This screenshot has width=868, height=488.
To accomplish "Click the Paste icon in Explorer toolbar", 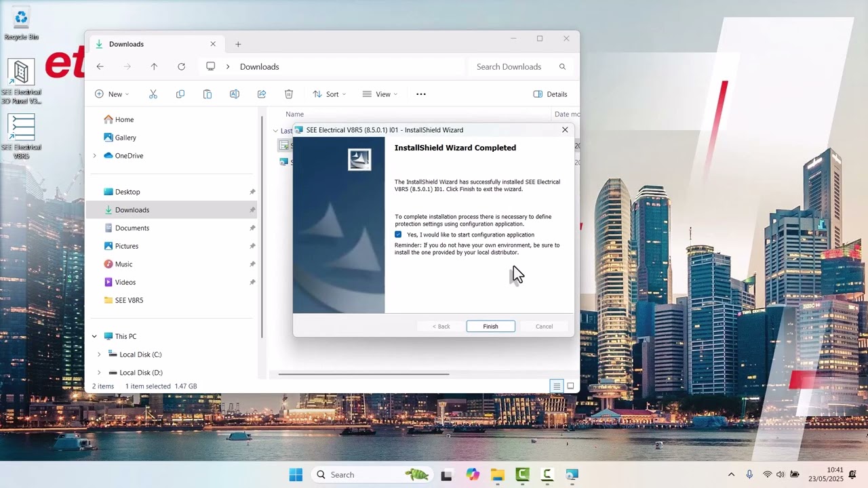I will (208, 94).
